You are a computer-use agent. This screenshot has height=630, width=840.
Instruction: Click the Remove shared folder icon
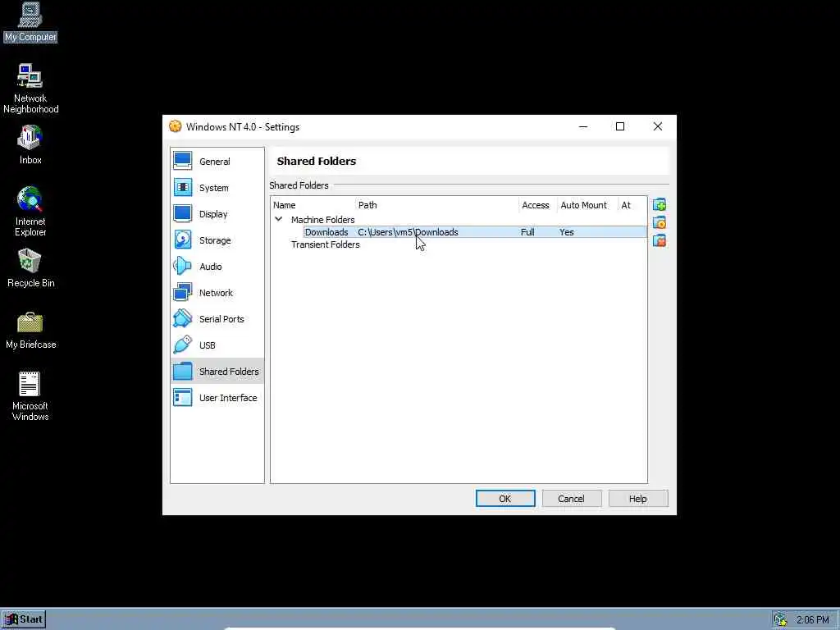659,240
